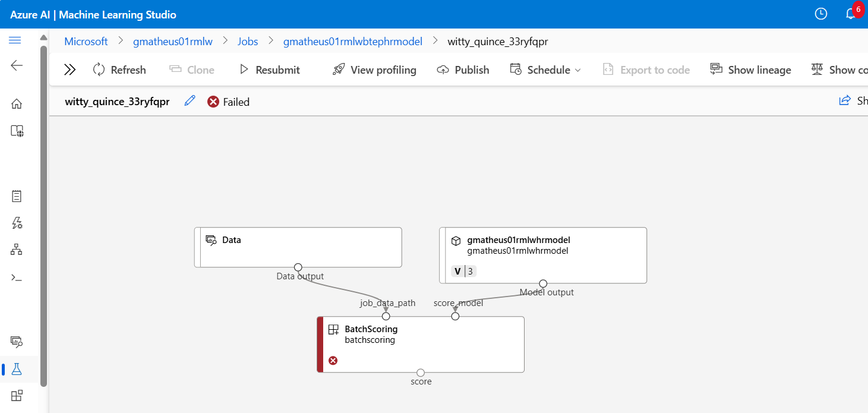868x413 pixels.
Task: Click the Data output port
Action: click(x=298, y=267)
